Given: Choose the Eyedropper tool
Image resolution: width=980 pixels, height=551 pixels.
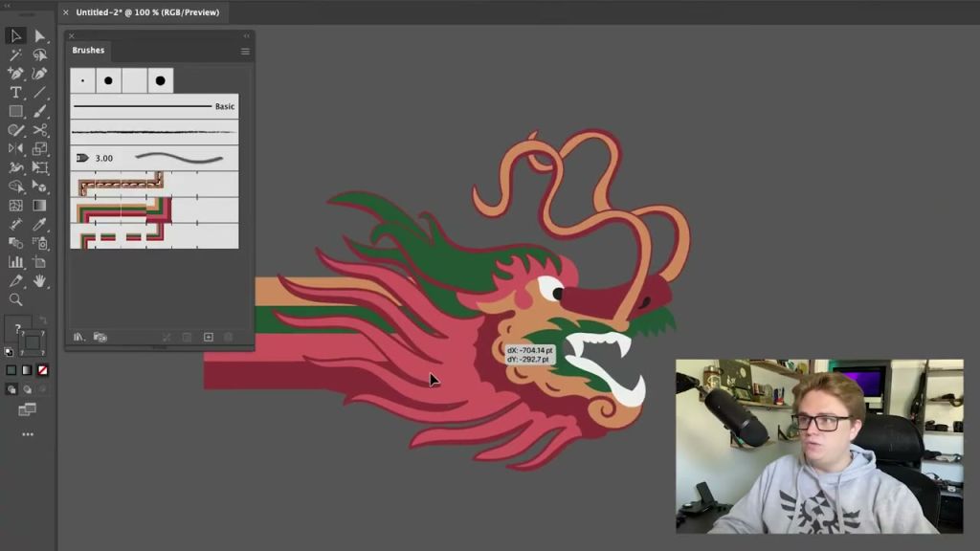Looking at the screenshot, I should click(39, 224).
